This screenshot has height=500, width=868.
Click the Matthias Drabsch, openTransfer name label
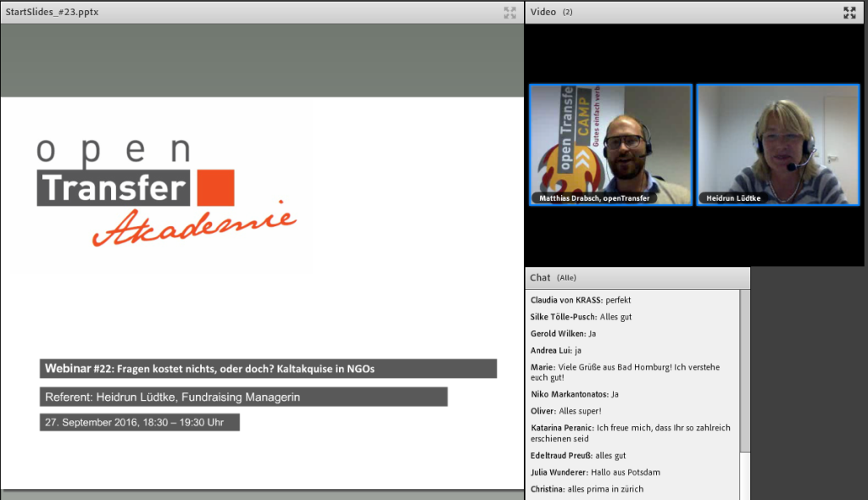pyautogui.click(x=594, y=198)
